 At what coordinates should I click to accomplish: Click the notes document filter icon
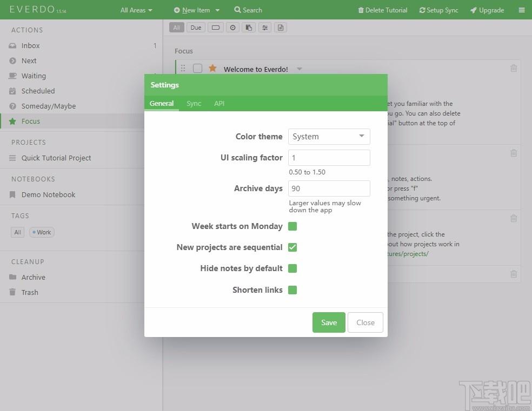(x=281, y=28)
